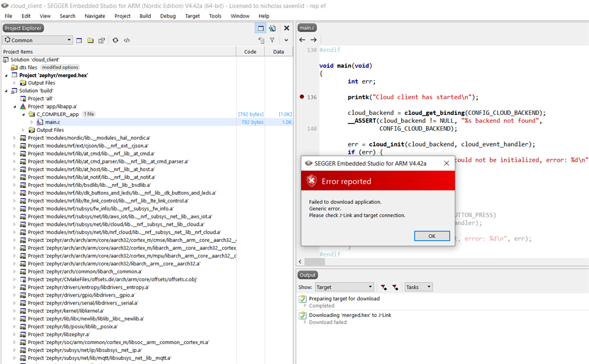Viewport: 589px width, 364px height.
Task: Click the yellow folder toolbar icon
Action: pos(90,40)
